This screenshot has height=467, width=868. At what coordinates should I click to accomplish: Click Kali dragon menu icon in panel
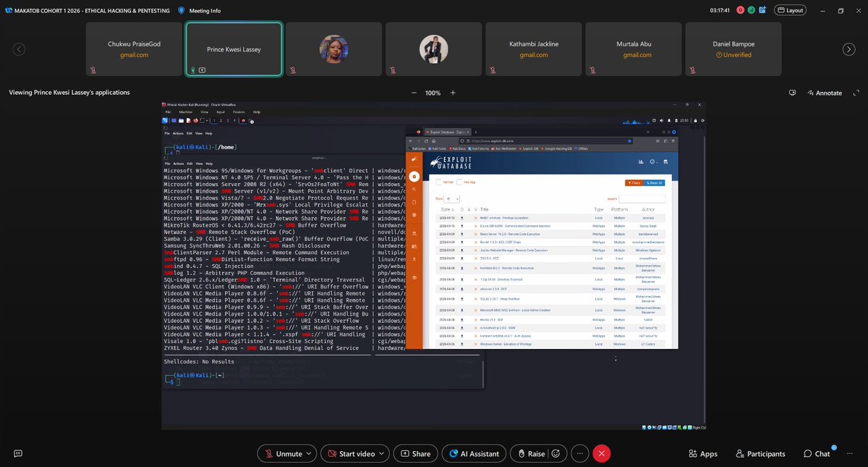[165, 120]
